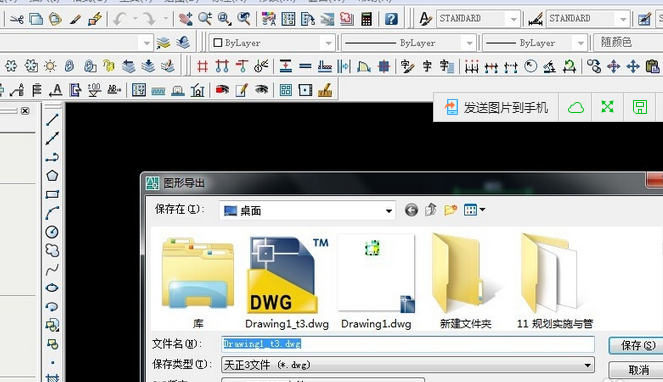The image size is (663, 382).
Task: Close the left side palette panel
Action: click(25, 111)
